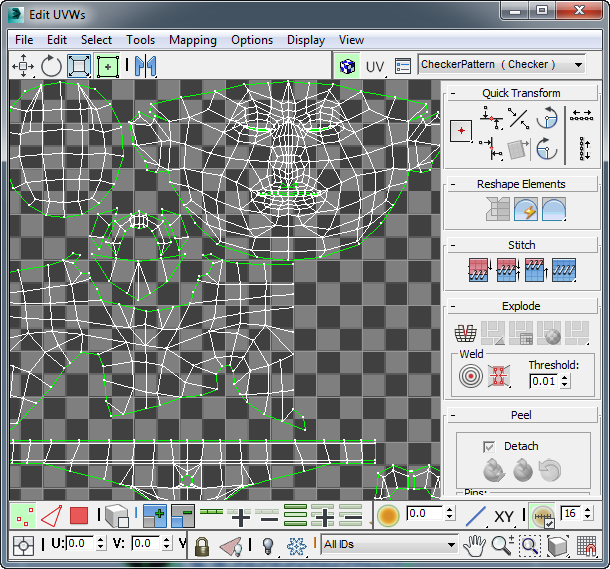The image size is (610, 569).
Task: Collapse the Stitch rollout
Action: click(453, 245)
